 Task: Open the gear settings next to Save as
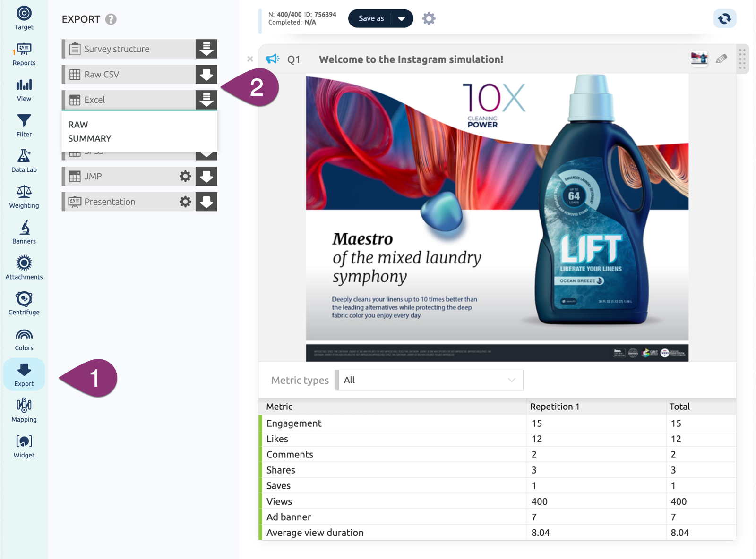click(x=429, y=19)
